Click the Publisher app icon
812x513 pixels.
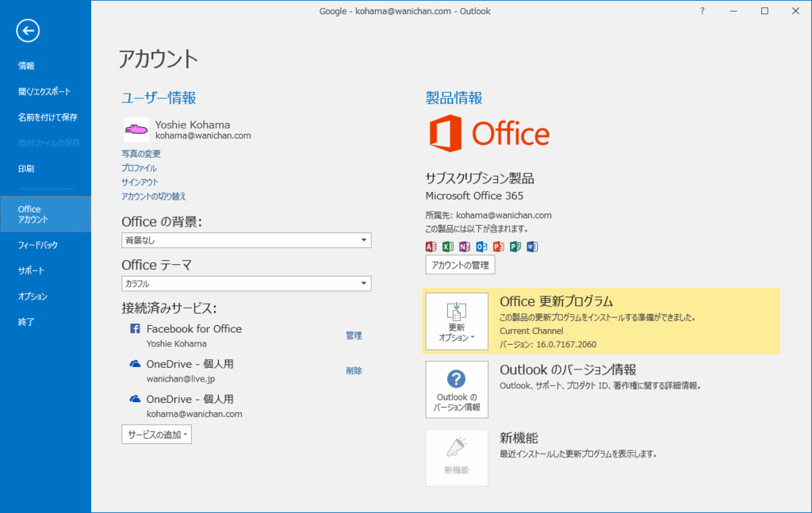click(x=515, y=247)
